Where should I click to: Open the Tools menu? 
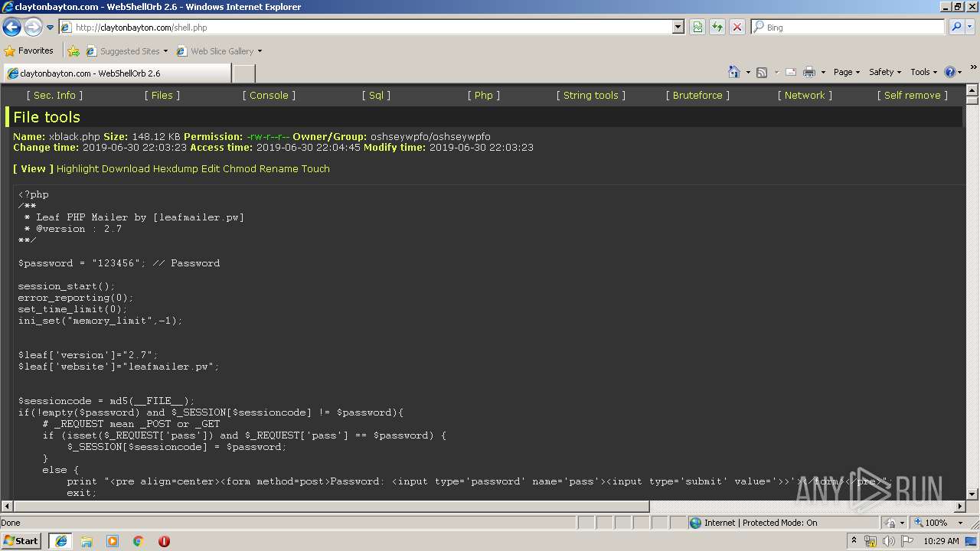click(923, 72)
